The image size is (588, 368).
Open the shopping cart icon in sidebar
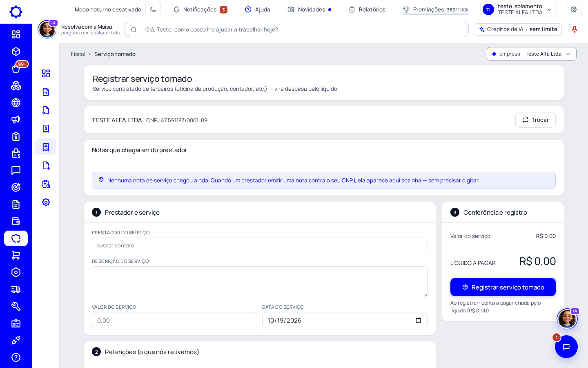[x=16, y=255]
